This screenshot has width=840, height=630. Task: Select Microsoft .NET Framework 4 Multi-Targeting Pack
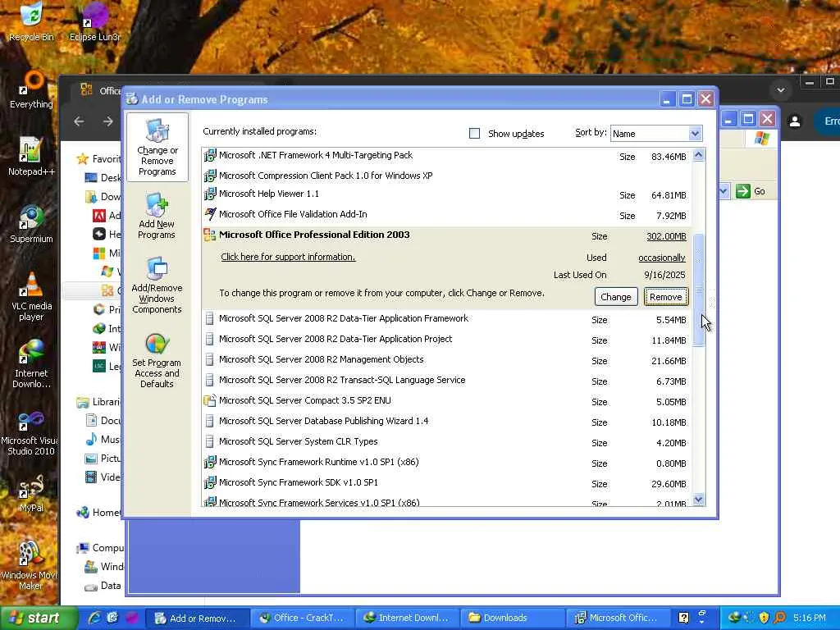pos(446,155)
